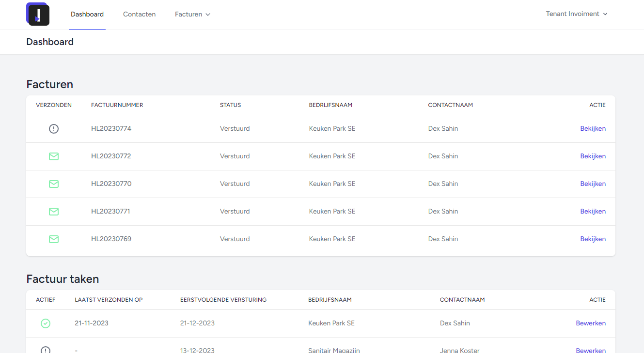Click sent envelope icon for HL20230770
This screenshot has height=353, width=644.
click(54, 184)
